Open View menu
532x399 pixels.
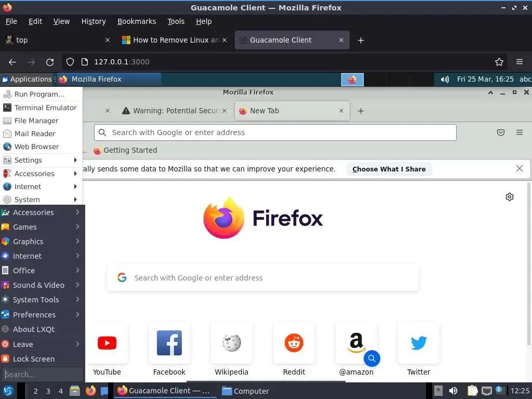[61, 21]
